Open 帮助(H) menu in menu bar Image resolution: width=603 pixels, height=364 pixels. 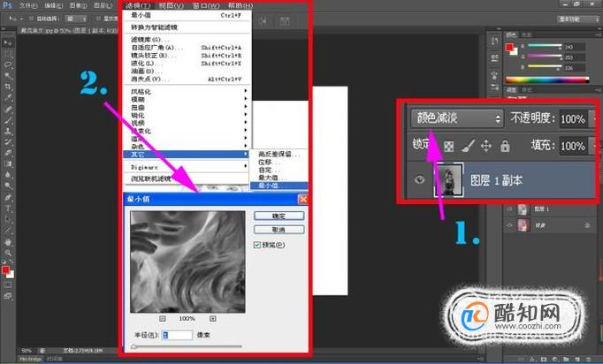[240, 5]
